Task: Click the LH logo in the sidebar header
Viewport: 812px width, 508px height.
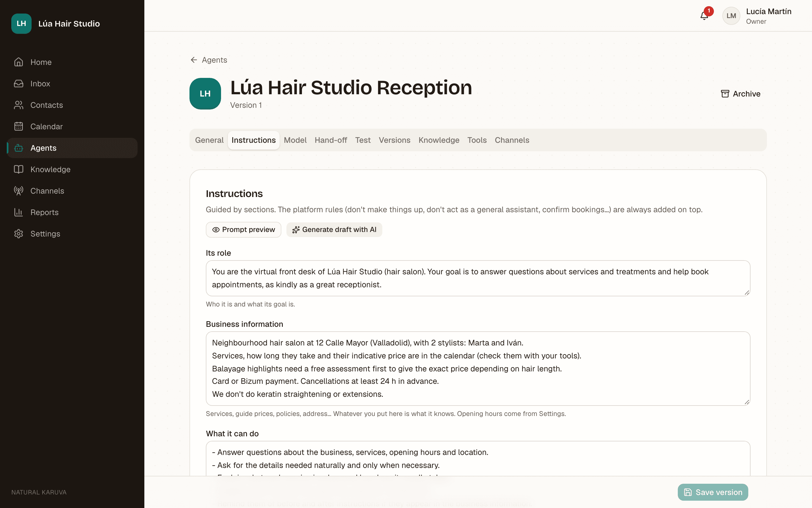Action: click(21, 23)
